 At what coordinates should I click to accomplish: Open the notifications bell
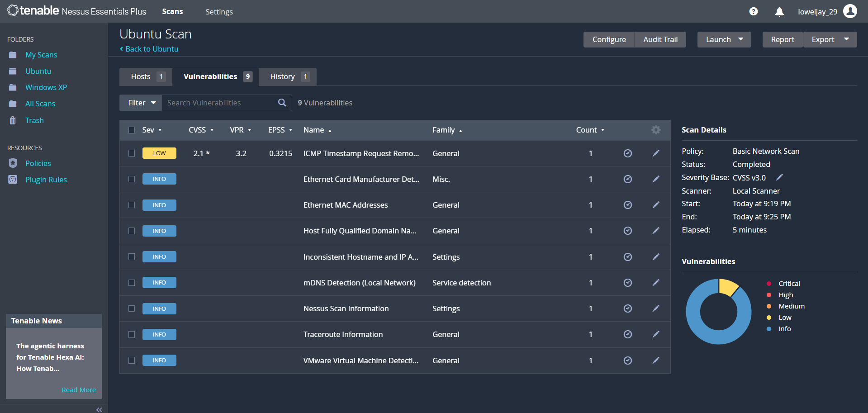pos(779,12)
